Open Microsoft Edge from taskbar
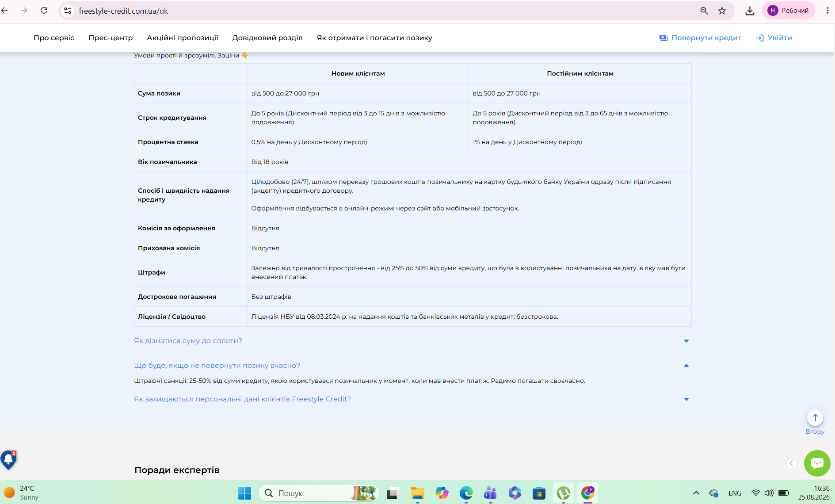Screen dimensions: 835x504 [466, 493]
